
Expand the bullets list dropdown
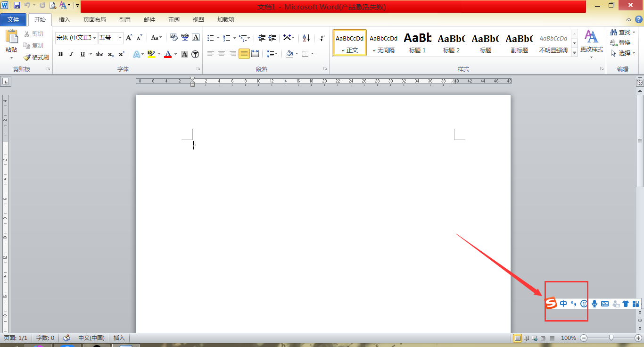(218, 38)
